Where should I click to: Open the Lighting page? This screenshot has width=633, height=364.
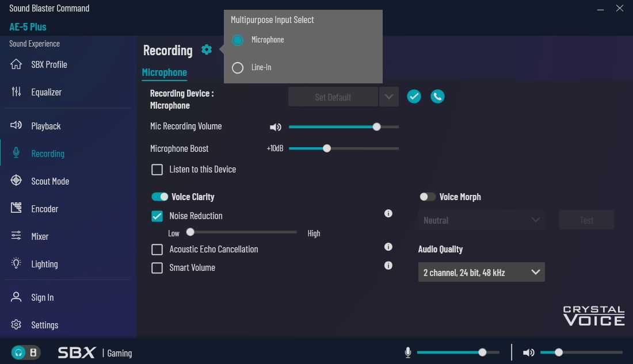(x=44, y=264)
